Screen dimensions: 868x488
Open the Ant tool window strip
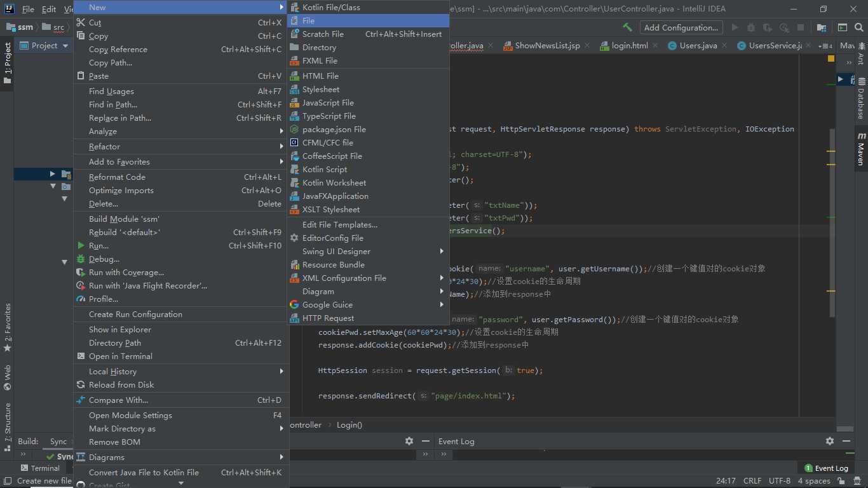click(x=861, y=54)
